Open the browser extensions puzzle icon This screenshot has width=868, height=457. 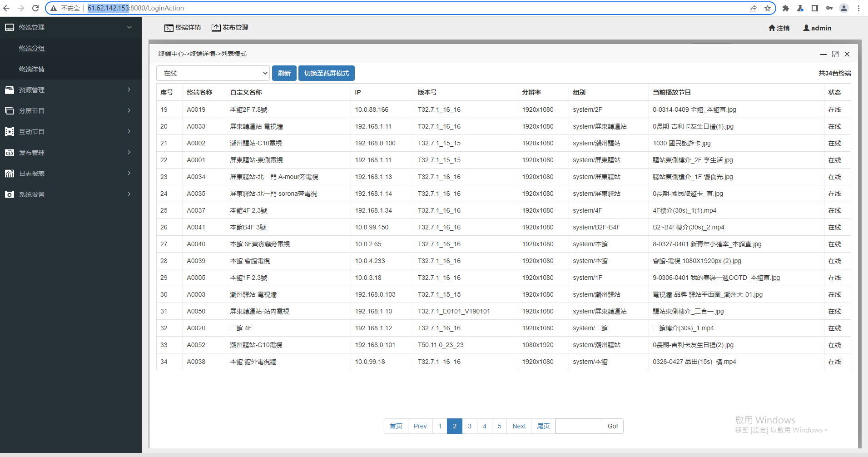786,8
